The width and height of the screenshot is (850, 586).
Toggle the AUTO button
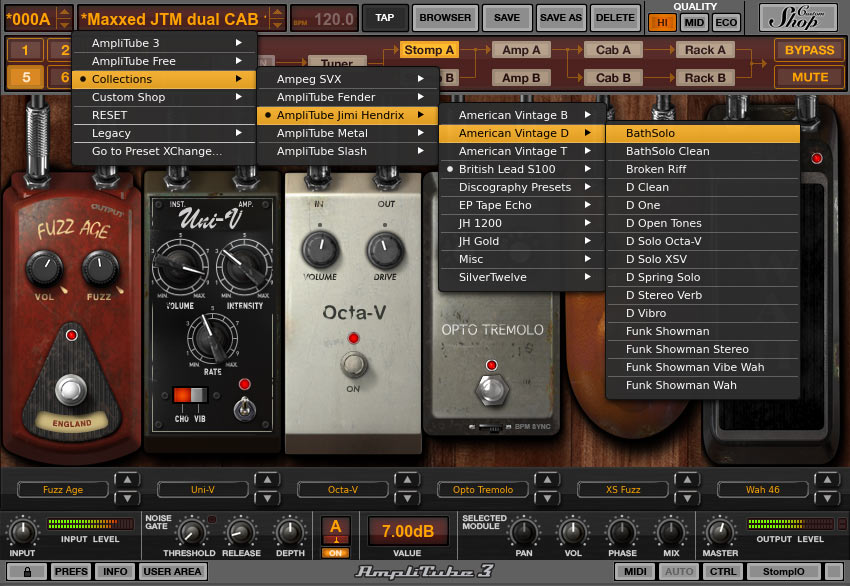pos(679,571)
